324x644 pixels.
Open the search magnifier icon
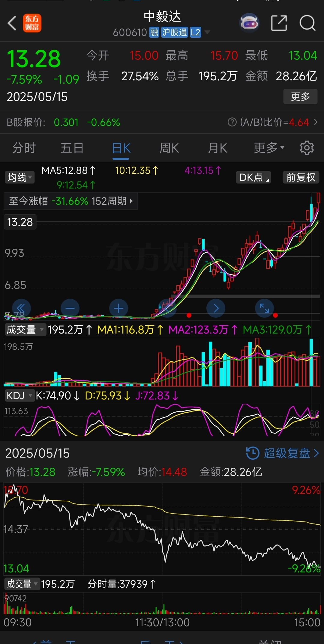click(x=307, y=23)
